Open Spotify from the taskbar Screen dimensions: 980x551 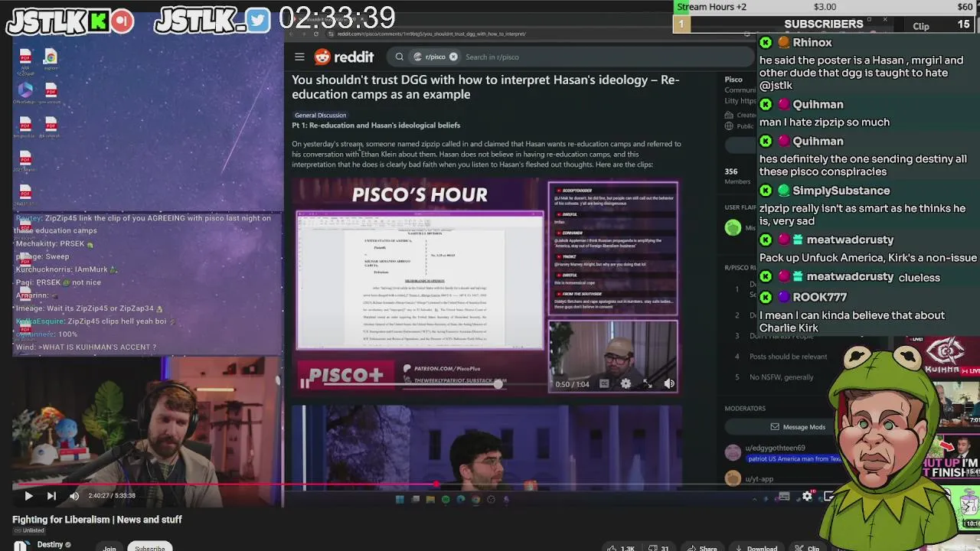pyautogui.click(x=445, y=500)
